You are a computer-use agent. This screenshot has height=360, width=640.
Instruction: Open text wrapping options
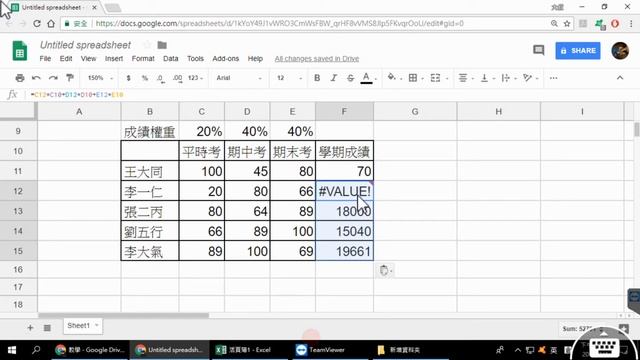(x=507, y=78)
